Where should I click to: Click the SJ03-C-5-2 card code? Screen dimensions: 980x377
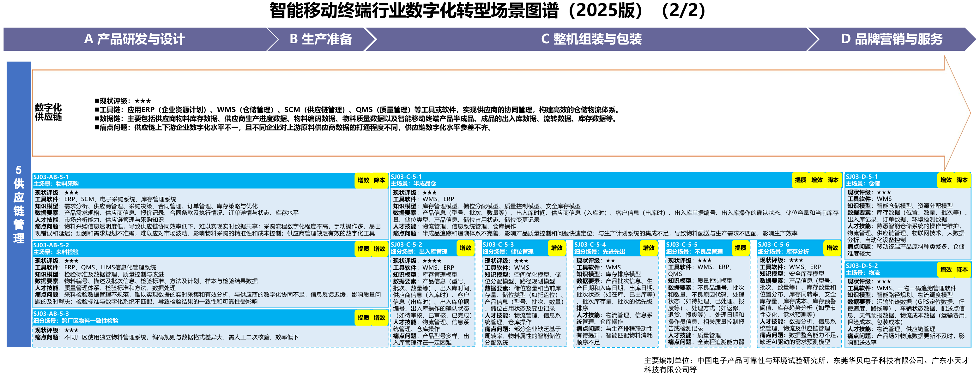[x=406, y=245]
